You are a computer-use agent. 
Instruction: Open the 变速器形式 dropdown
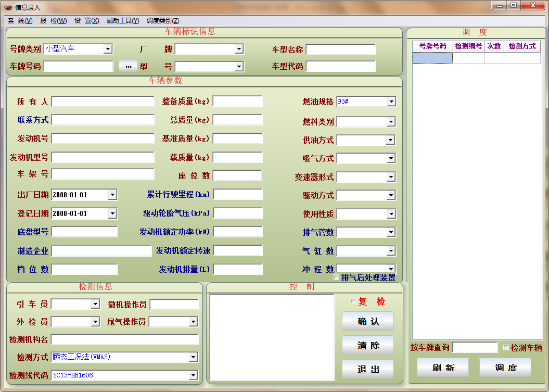pyautogui.click(x=391, y=178)
